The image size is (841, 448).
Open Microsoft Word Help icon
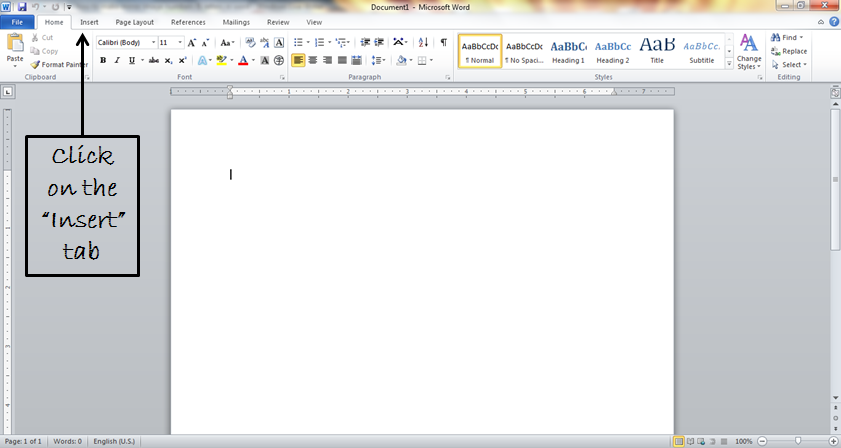[834, 22]
